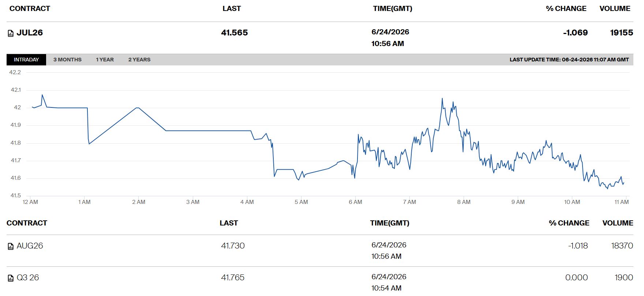Select the INTRADAY tab

(26, 60)
